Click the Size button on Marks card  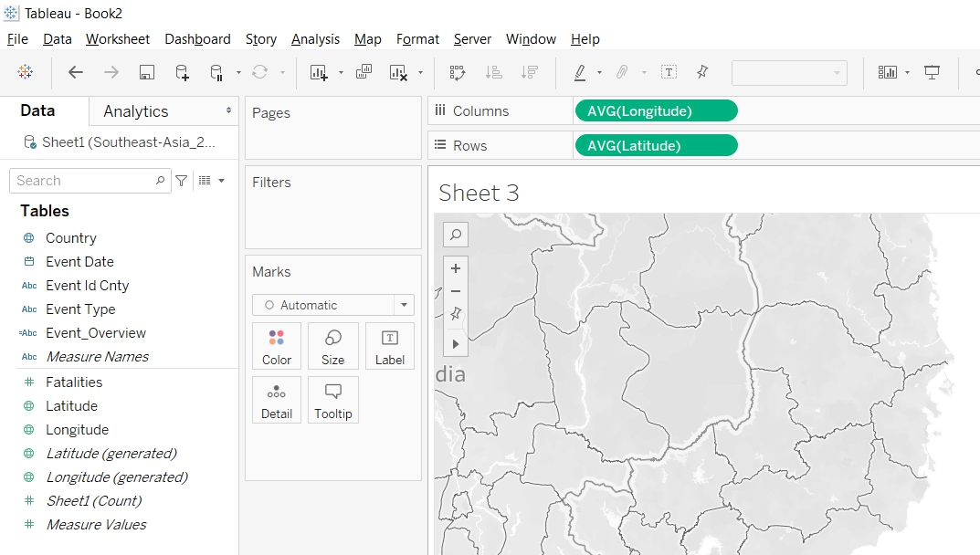click(x=332, y=346)
